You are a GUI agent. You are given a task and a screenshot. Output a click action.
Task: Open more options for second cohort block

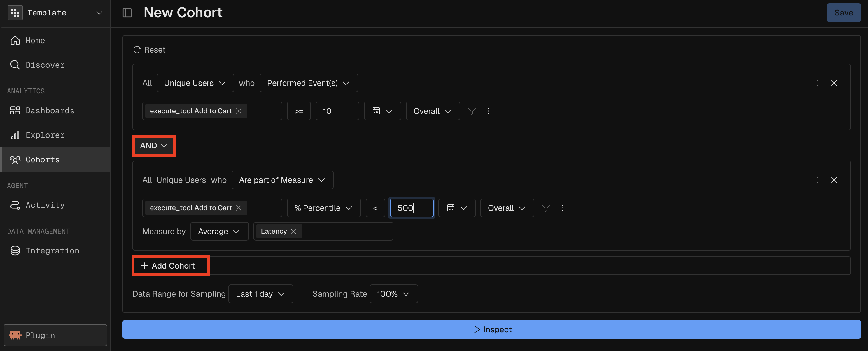point(818,180)
